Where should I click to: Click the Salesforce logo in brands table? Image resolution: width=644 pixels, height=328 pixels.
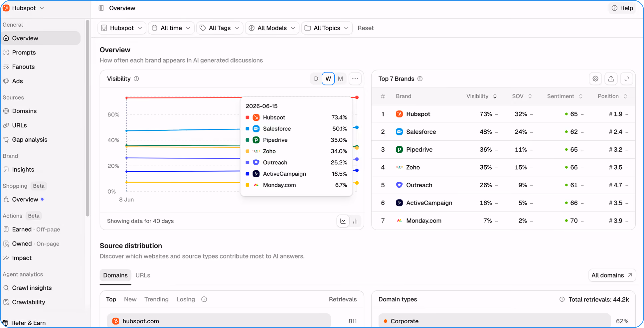pos(399,132)
